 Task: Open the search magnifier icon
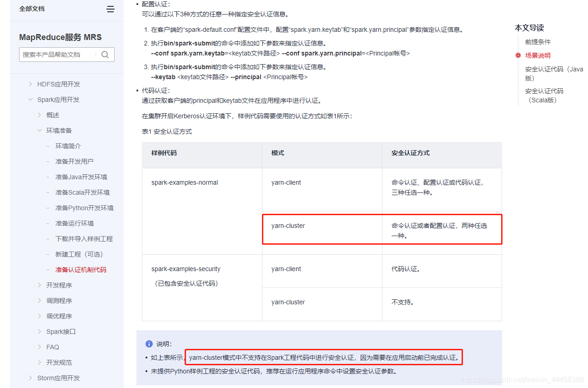click(105, 54)
